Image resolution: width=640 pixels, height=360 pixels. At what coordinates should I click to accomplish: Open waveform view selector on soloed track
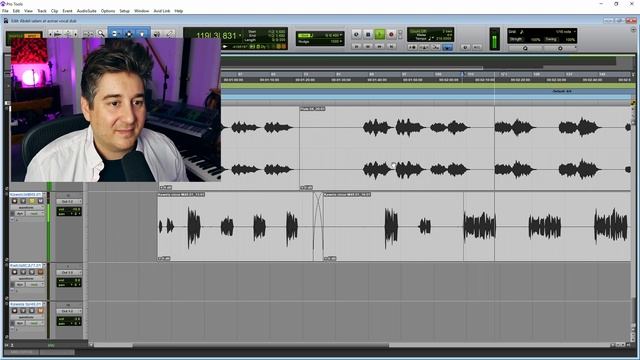click(27, 208)
